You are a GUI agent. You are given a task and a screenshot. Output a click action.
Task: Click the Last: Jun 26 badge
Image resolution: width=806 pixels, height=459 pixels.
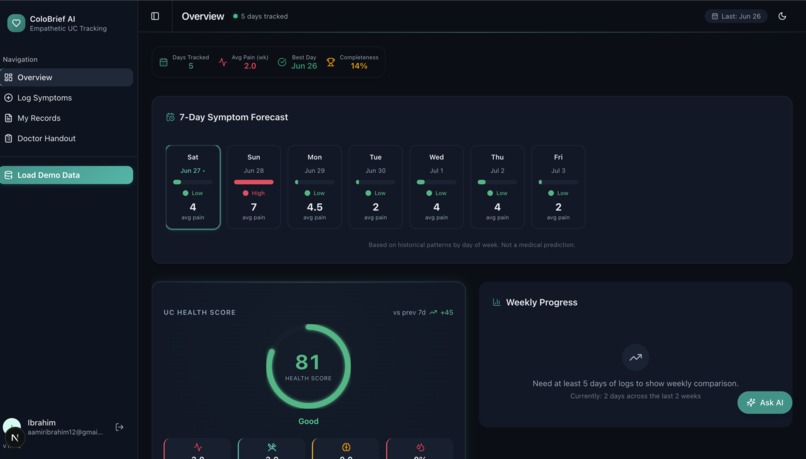(736, 16)
